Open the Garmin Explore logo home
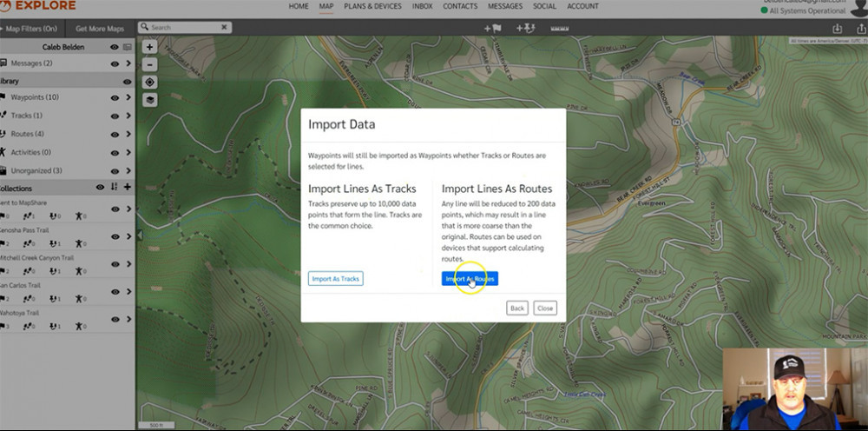The height and width of the screenshot is (431, 868). [x=38, y=6]
